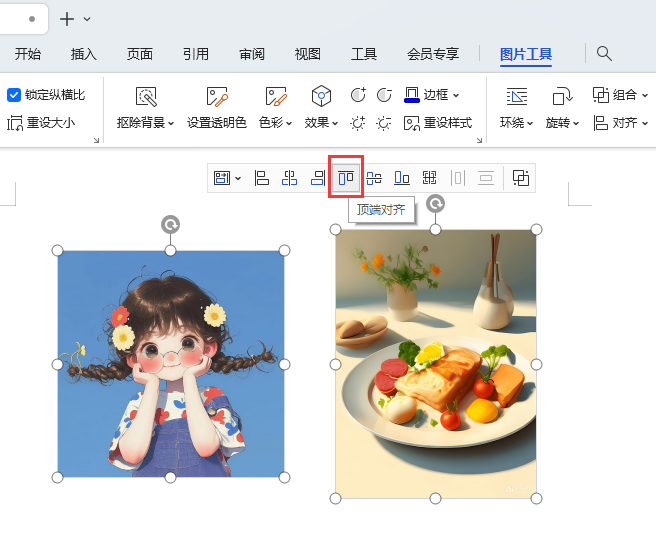Open the picture style group dialog launcher
Screen dimensions: 656x560
(479, 141)
